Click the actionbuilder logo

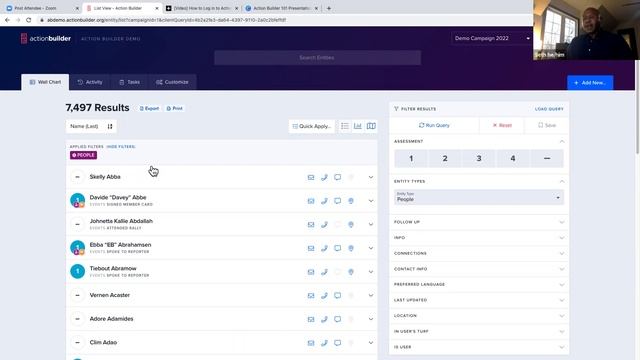(46, 38)
